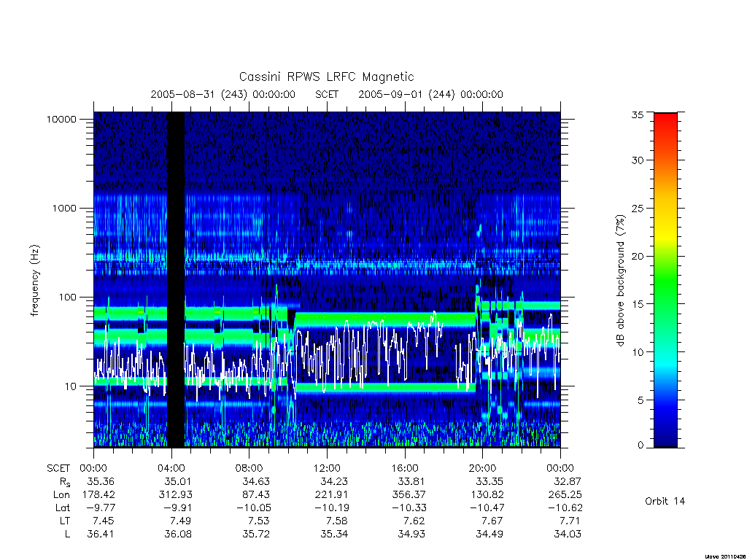This screenshot has width=747, height=560.
Task: Click the Rs row label
Action: 65,483
